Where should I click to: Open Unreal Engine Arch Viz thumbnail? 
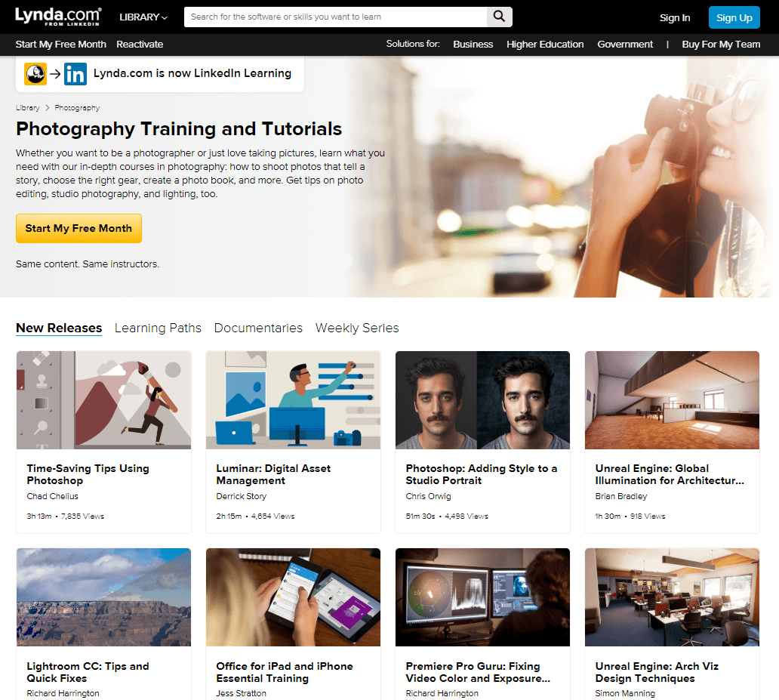click(x=672, y=597)
